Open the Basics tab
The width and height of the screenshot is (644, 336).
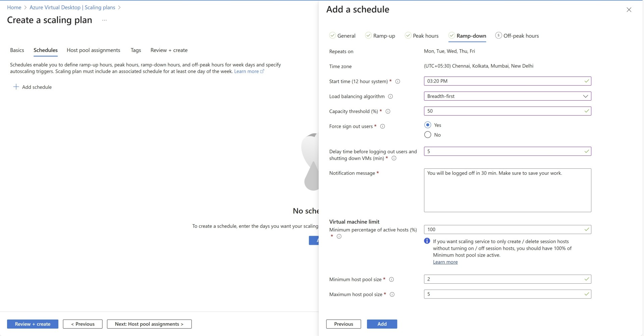click(17, 50)
